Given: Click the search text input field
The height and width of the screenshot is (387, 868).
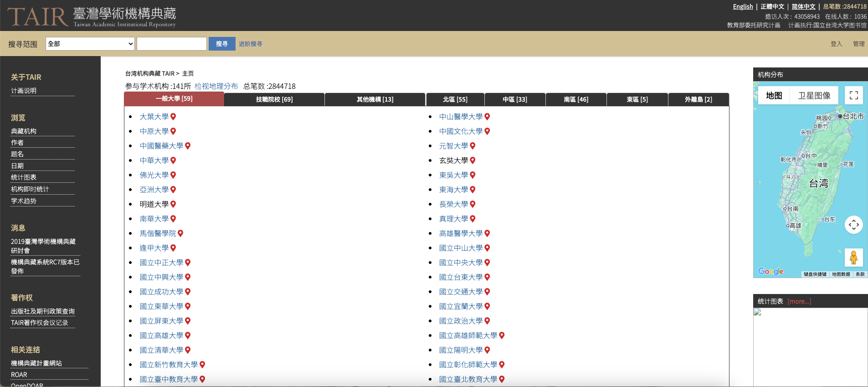Looking at the screenshot, I should coord(172,44).
